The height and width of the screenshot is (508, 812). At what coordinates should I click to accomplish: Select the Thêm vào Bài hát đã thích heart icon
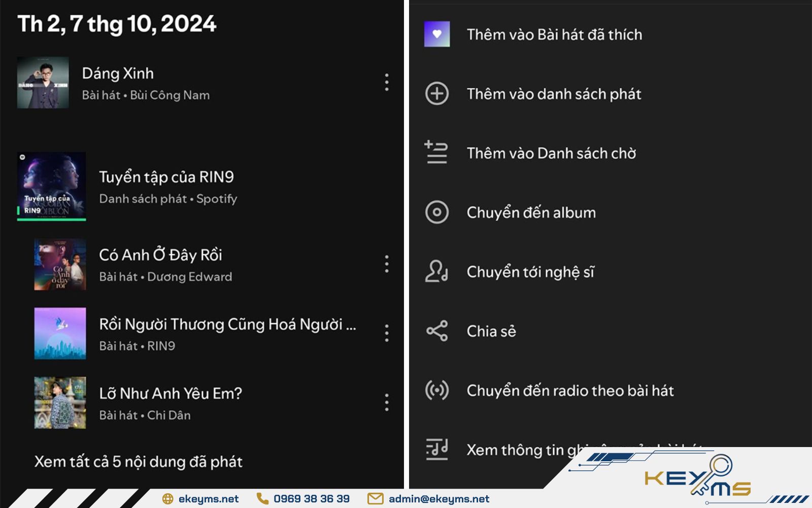(x=436, y=34)
